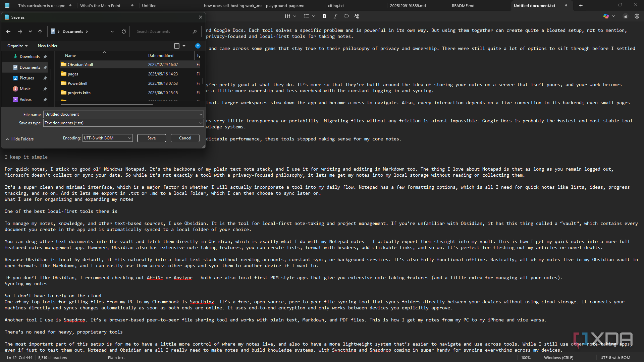Toggle italic formatting in Notepad toolbar
Image resolution: width=644 pixels, height=362 pixels.
tap(335, 16)
